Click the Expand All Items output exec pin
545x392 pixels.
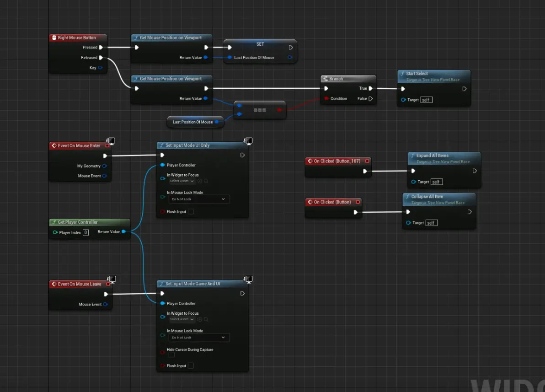pos(475,171)
